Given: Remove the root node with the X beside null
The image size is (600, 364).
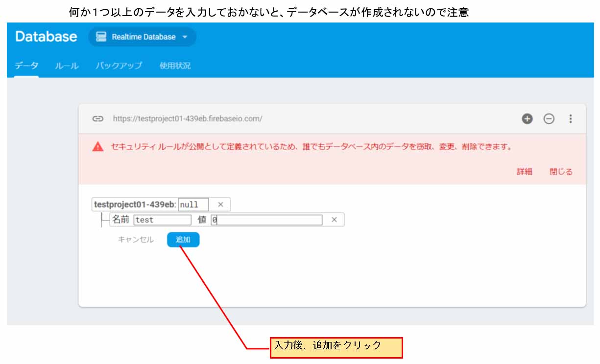Looking at the screenshot, I should point(220,205).
